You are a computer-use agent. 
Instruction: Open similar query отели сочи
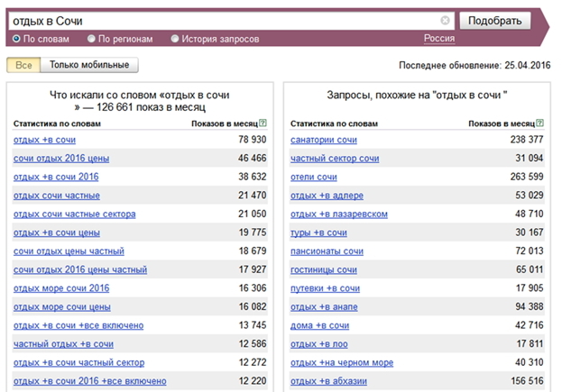coord(314,177)
